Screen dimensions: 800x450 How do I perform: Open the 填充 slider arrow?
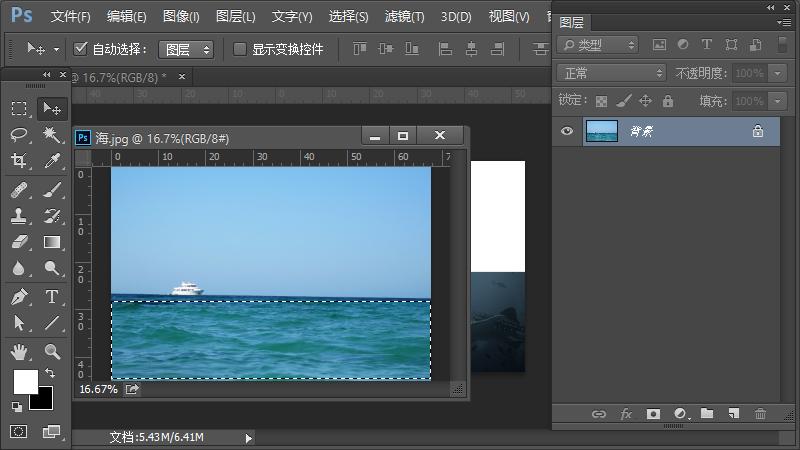point(778,101)
